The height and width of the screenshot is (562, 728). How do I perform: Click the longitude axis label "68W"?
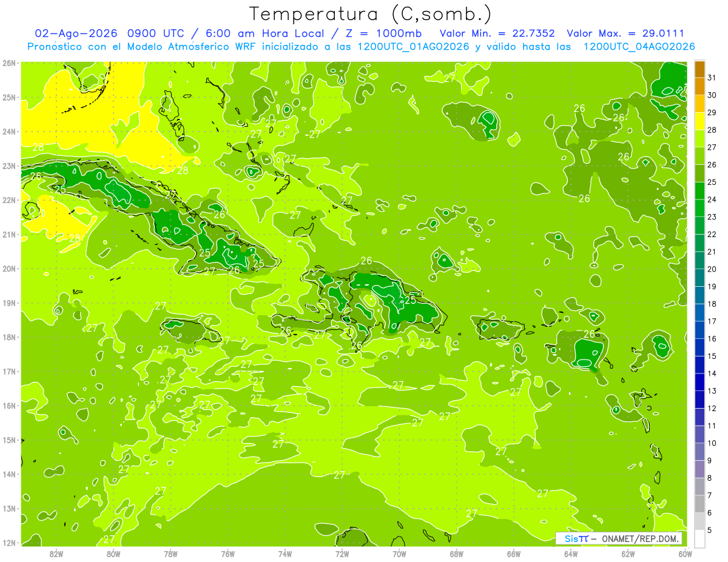[x=457, y=554]
